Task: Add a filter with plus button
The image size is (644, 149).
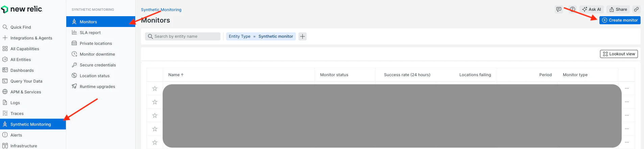Action: pyautogui.click(x=303, y=36)
